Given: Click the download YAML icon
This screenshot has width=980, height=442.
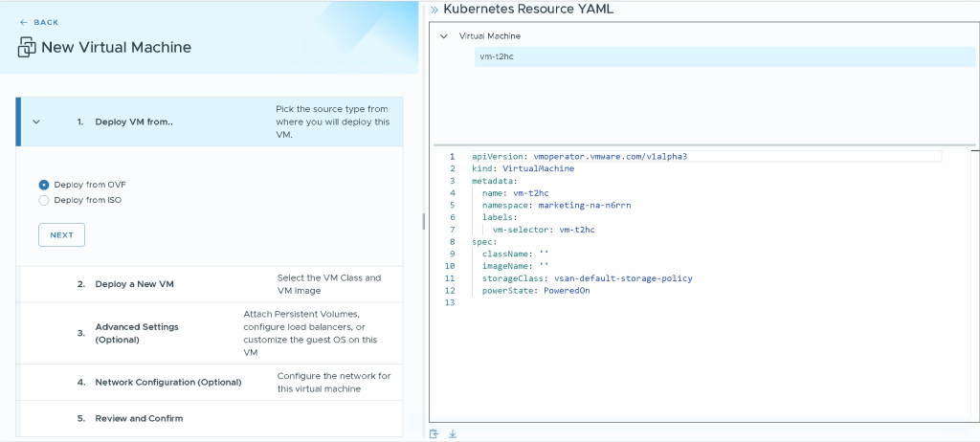Looking at the screenshot, I should 453,433.
